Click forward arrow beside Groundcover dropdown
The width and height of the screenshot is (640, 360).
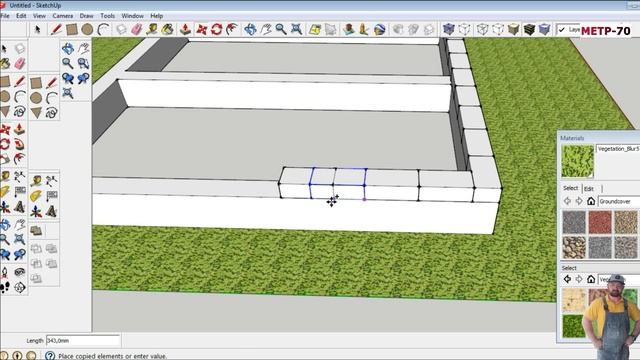(579, 201)
